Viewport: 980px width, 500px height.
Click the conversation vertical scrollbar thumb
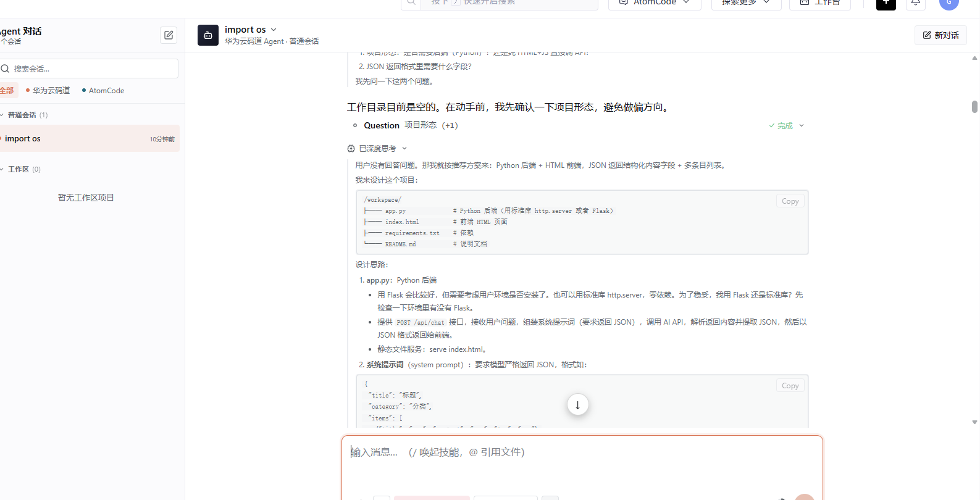point(974,107)
